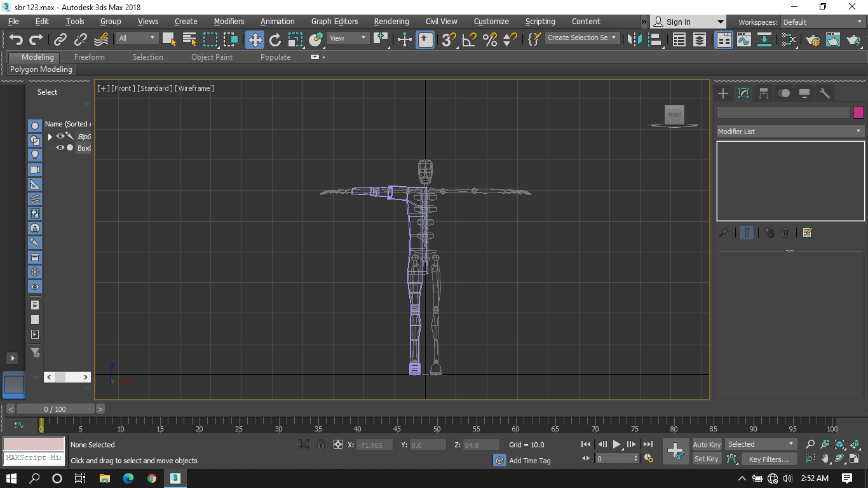Open the Key Filters dialog button
Viewport: 868px width, 488px height.
tap(768, 459)
